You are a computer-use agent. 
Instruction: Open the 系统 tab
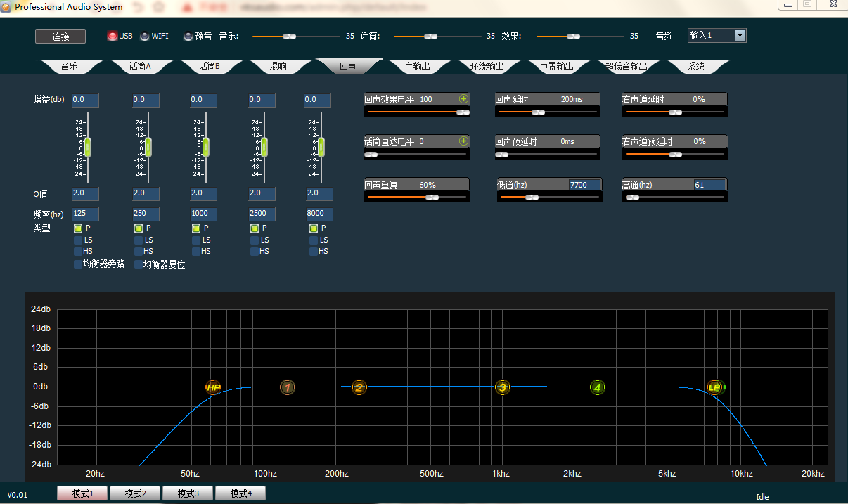(695, 67)
